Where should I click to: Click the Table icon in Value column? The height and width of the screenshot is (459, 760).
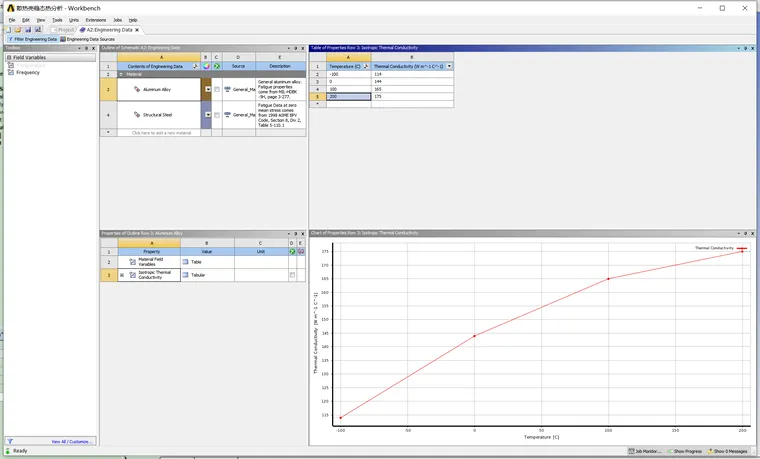pos(185,262)
